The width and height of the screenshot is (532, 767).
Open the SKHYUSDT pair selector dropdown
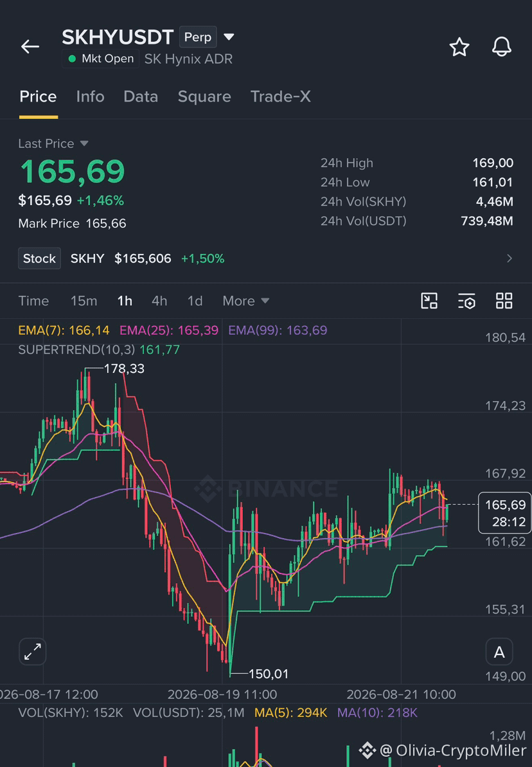click(229, 37)
